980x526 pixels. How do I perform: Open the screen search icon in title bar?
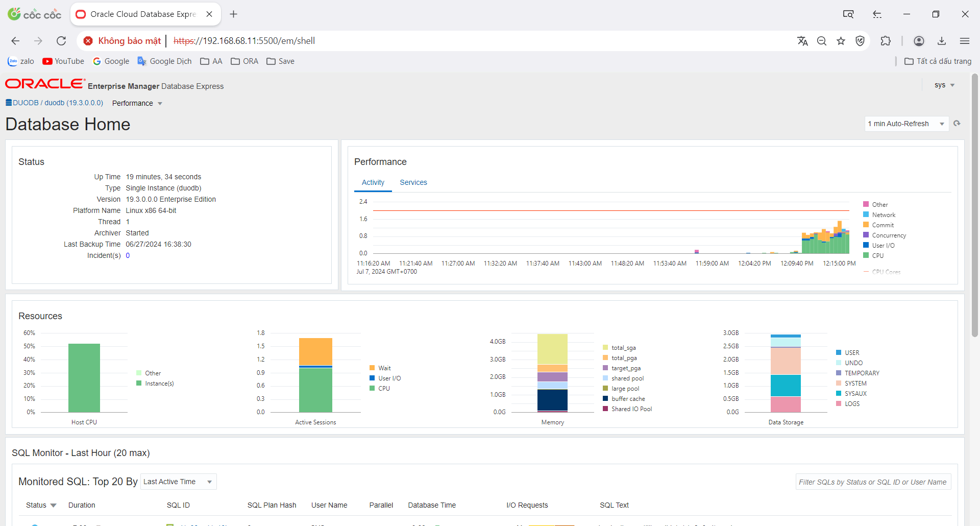[848, 14]
